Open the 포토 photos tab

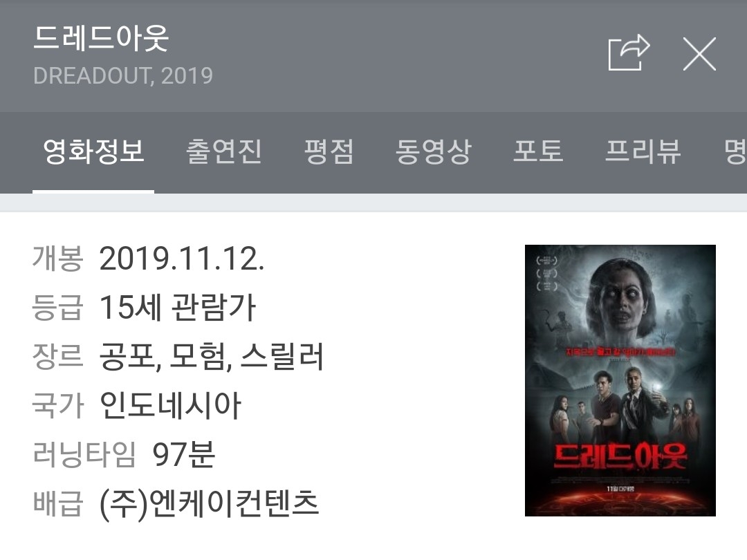538,151
